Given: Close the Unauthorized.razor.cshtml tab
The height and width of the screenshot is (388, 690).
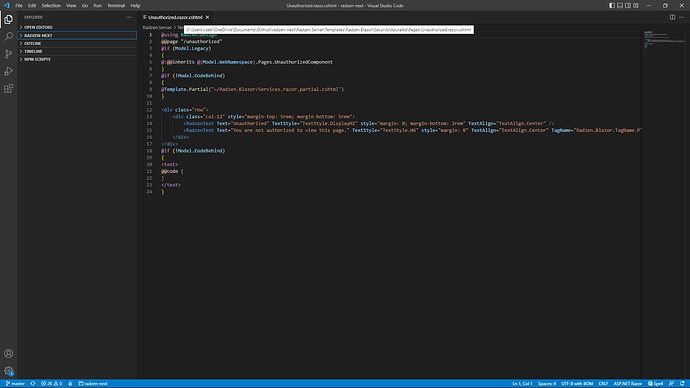Looking at the screenshot, I should [x=207, y=17].
